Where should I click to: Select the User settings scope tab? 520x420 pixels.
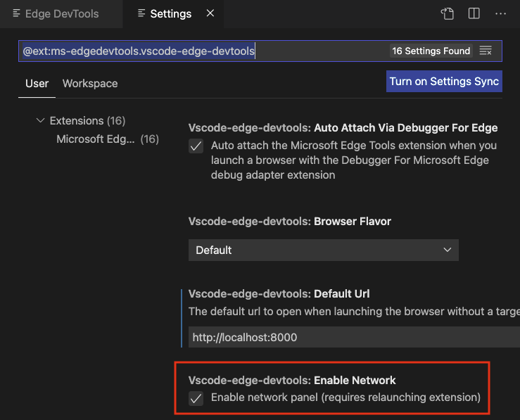point(37,84)
